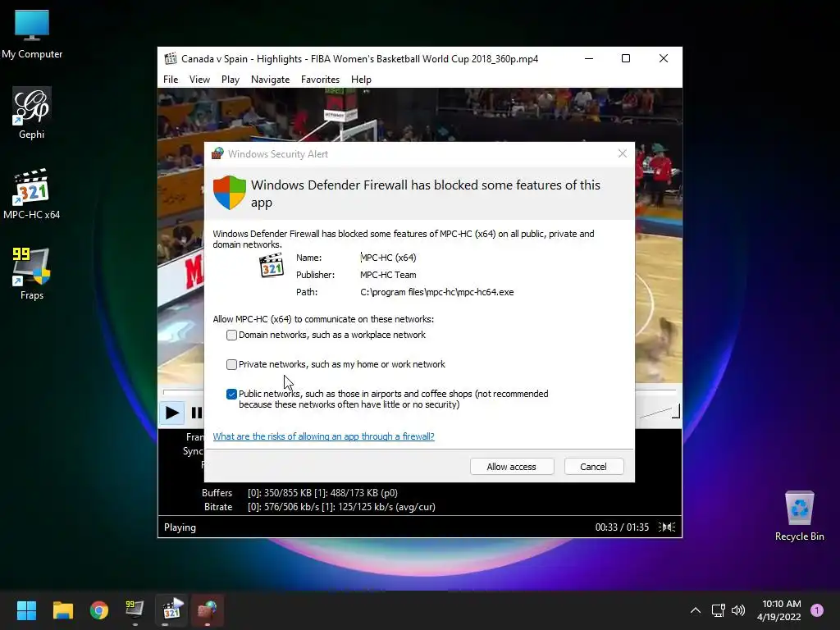Image resolution: width=840 pixels, height=630 pixels.
Task: Click the audio icon in MPC-HC status bar
Action: point(667,527)
